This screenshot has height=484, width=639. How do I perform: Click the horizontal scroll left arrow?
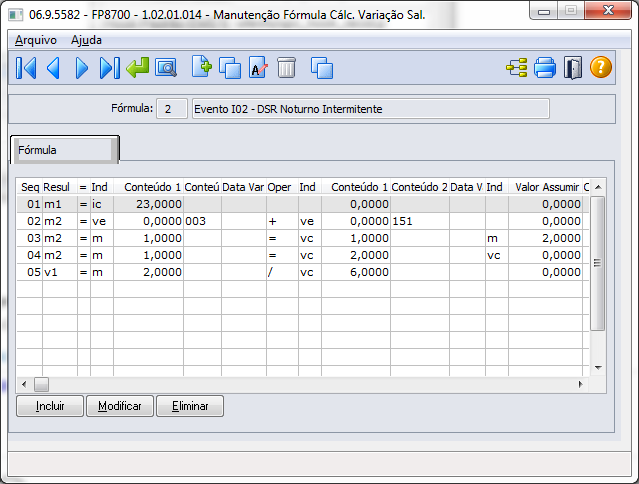click(x=24, y=384)
